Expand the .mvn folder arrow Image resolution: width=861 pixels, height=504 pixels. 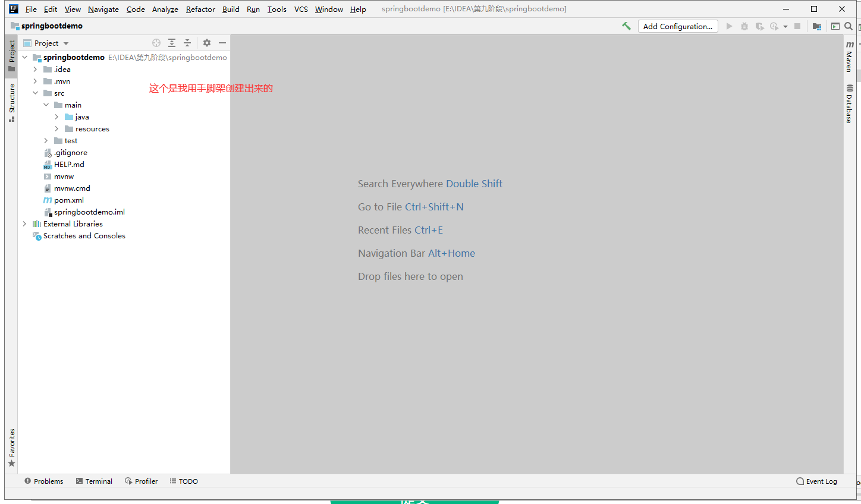pyautogui.click(x=35, y=81)
